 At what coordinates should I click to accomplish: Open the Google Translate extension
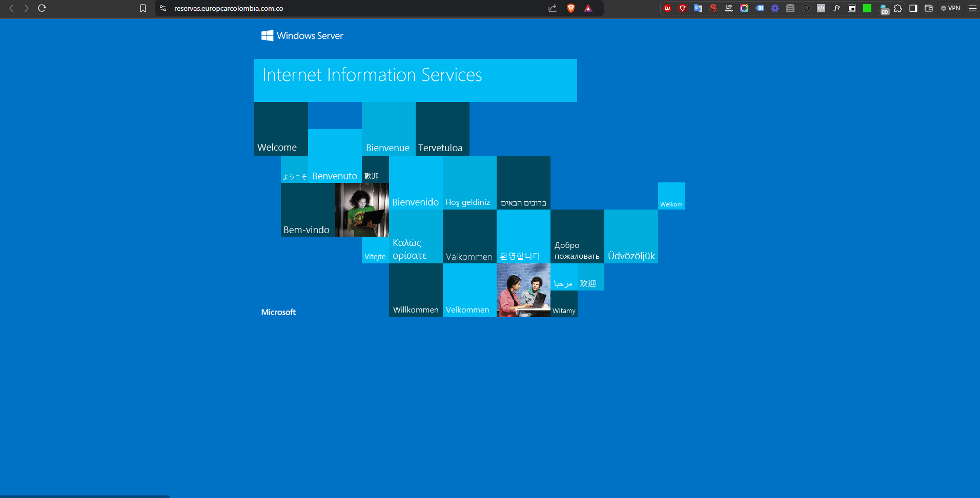click(698, 8)
